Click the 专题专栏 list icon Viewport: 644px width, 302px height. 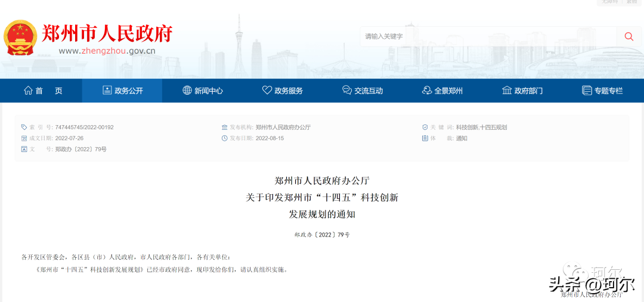[587, 91]
